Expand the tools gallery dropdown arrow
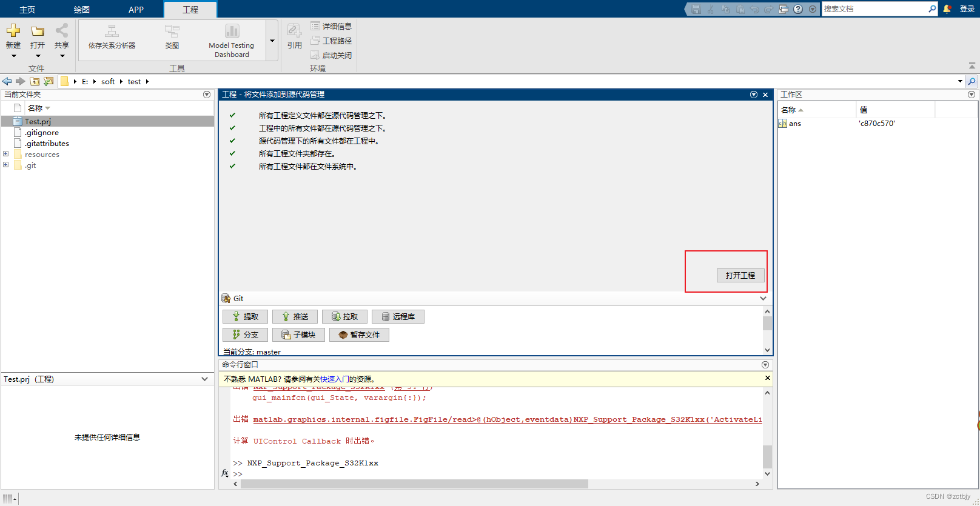 pos(272,41)
